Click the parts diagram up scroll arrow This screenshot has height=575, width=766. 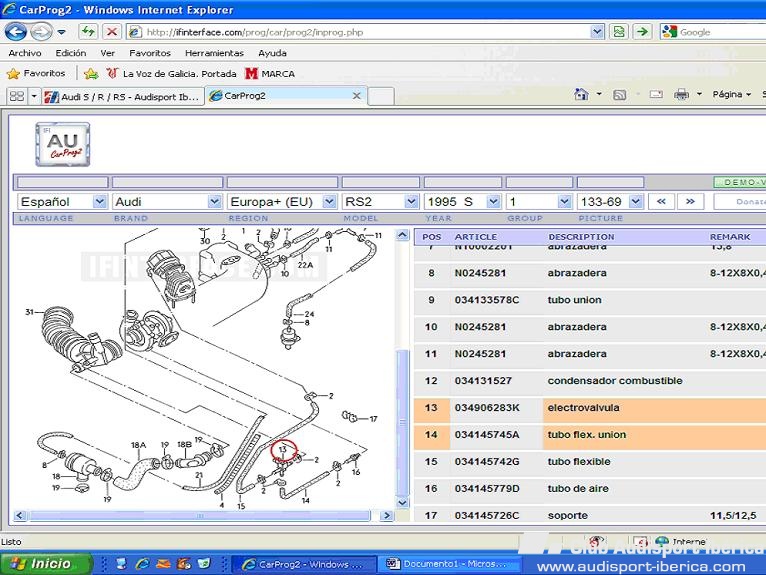402,235
